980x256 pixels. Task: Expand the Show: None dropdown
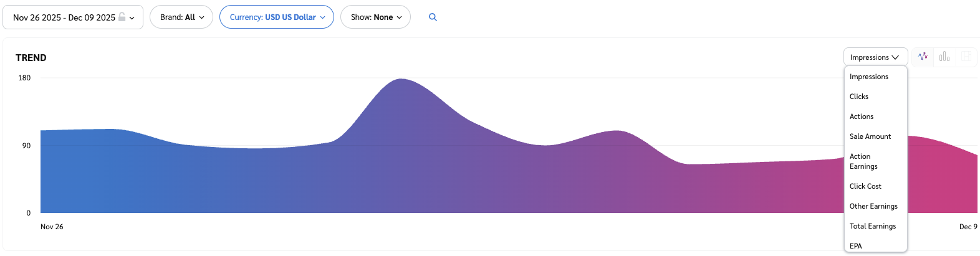point(375,17)
